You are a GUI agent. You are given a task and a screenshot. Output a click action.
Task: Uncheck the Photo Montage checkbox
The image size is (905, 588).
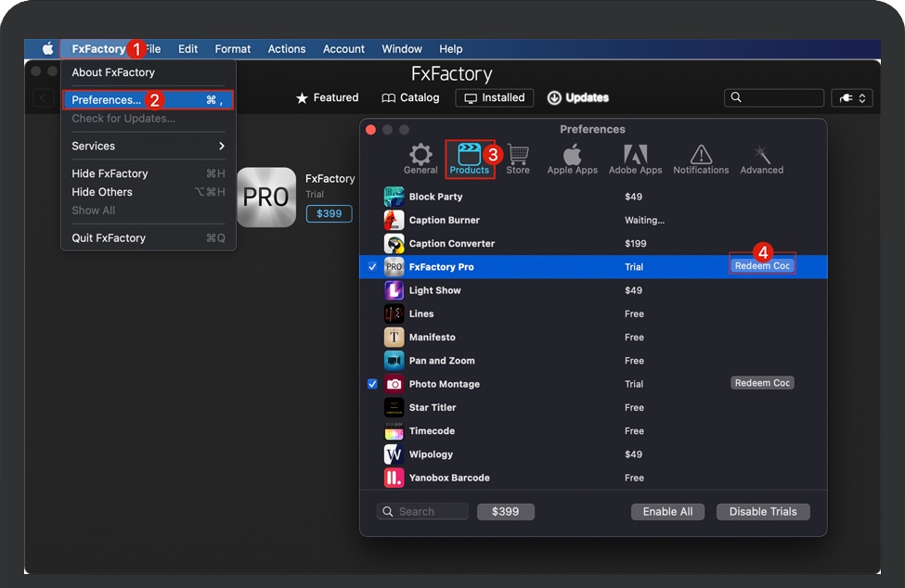[372, 384]
